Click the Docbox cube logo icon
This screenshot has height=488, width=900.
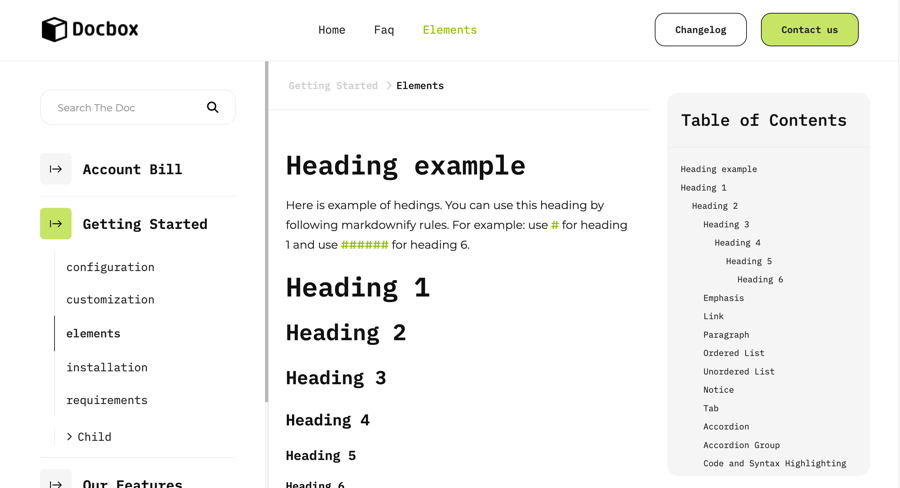point(54,30)
